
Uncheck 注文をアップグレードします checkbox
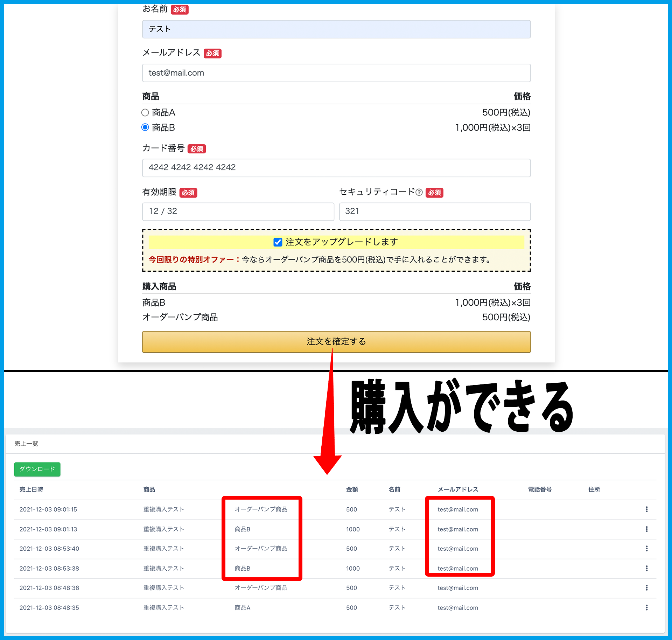[278, 242]
